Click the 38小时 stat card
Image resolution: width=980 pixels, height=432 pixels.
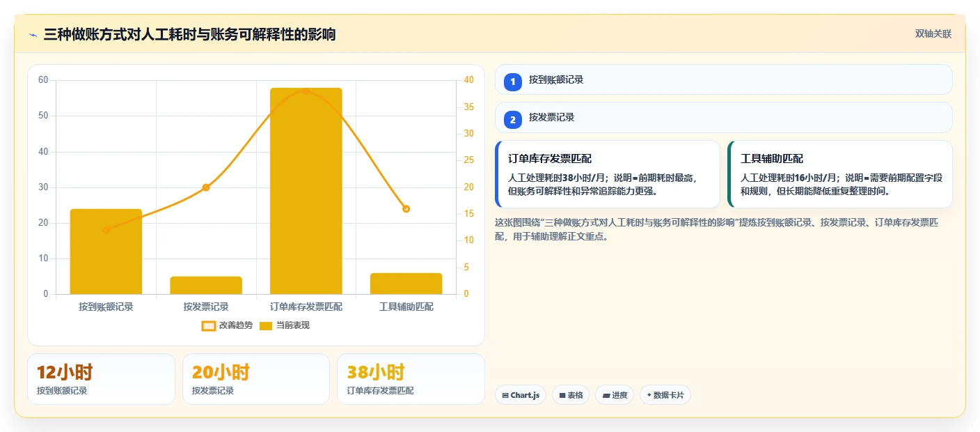tap(411, 379)
